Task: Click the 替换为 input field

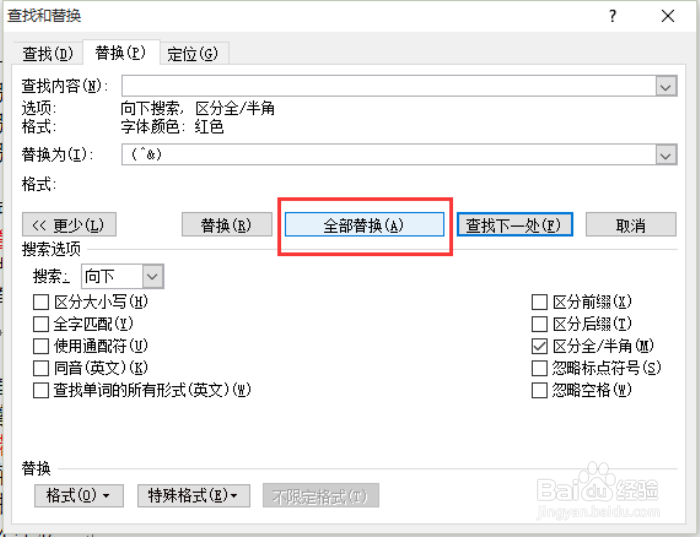Action: pos(388,154)
